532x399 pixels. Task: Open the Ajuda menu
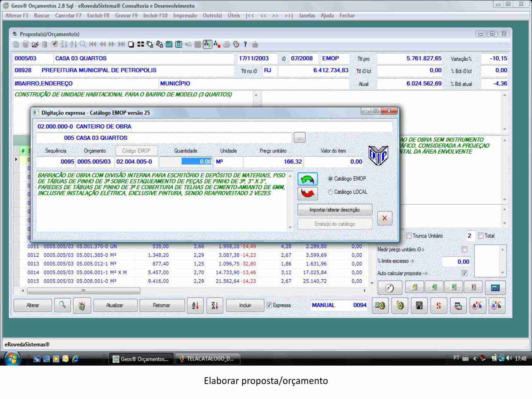(327, 15)
